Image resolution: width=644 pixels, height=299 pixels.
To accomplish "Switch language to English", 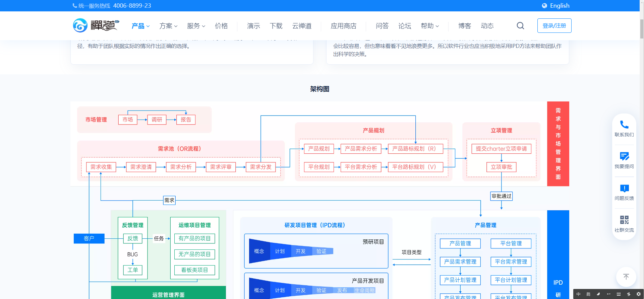I will (x=560, y=6).
